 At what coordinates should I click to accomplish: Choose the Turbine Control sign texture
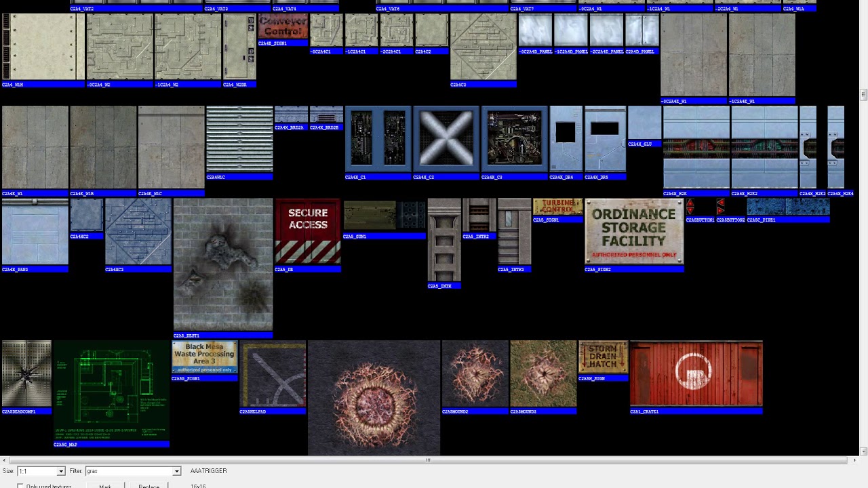(557, 207)
